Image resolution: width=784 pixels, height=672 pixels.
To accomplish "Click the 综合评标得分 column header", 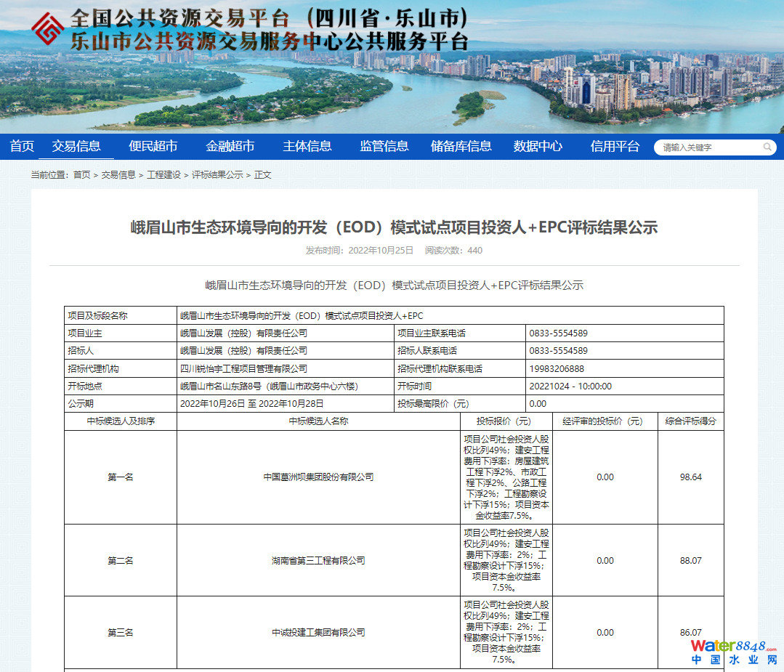I will (690, 421).
